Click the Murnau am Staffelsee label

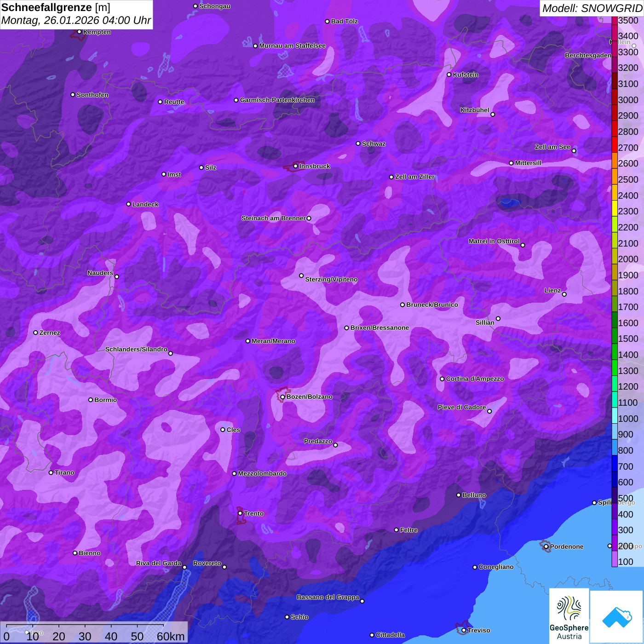[292, 46]
